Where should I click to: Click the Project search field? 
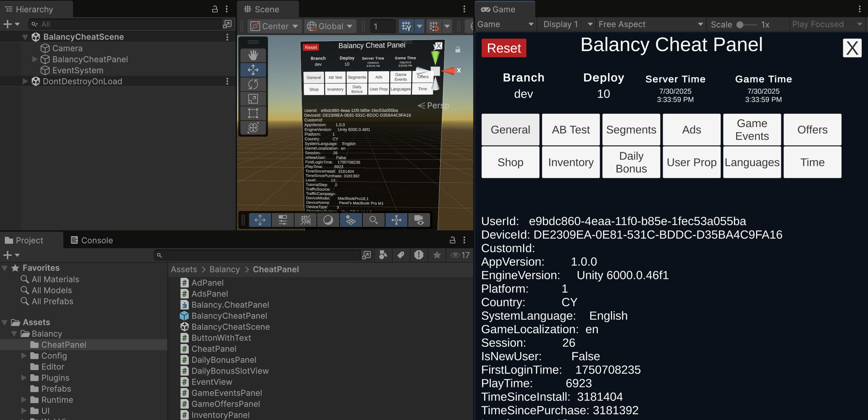[x=257, y=255]
